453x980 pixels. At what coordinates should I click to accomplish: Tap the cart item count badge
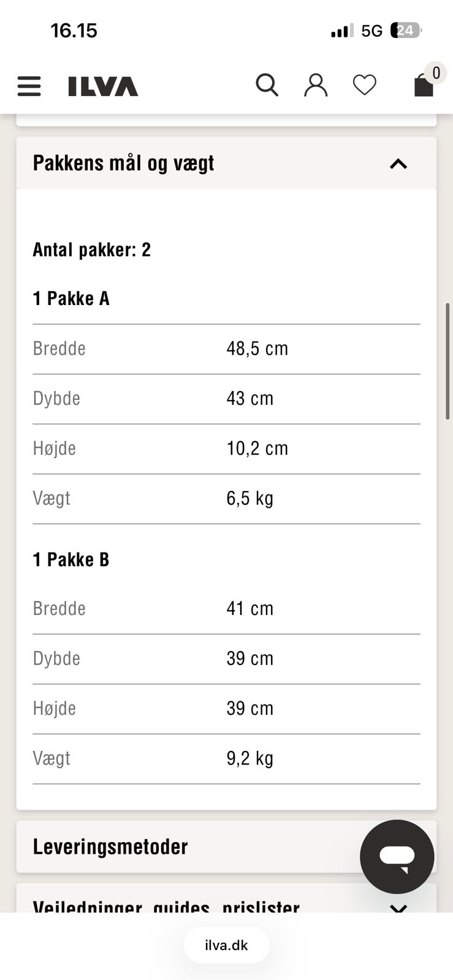436,73
